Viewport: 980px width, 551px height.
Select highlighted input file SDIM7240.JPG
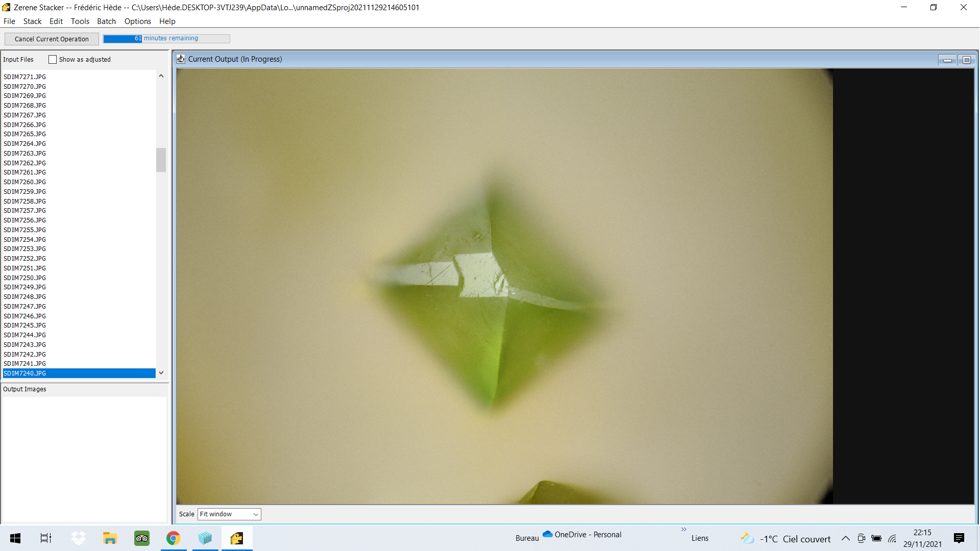point(79,373)
